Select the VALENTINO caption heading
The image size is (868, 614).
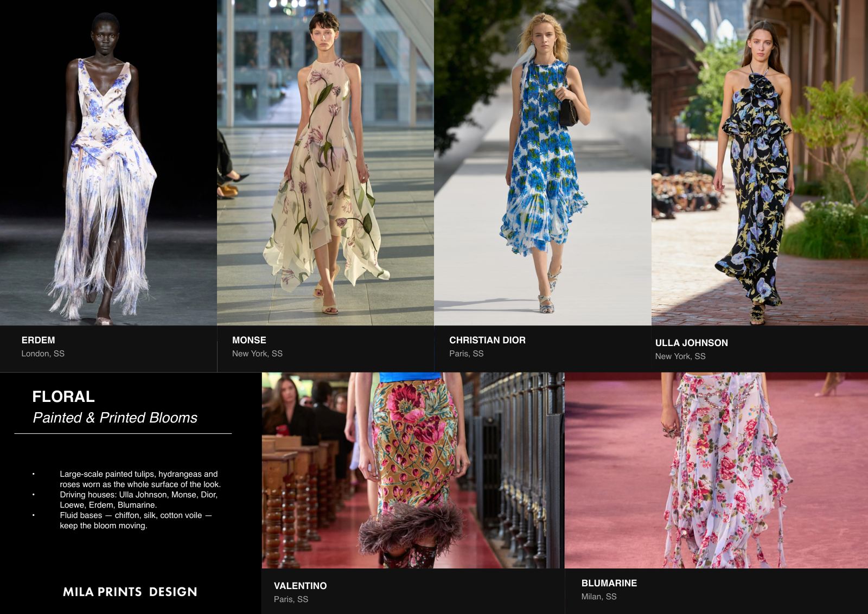click(x=300, y=586)
